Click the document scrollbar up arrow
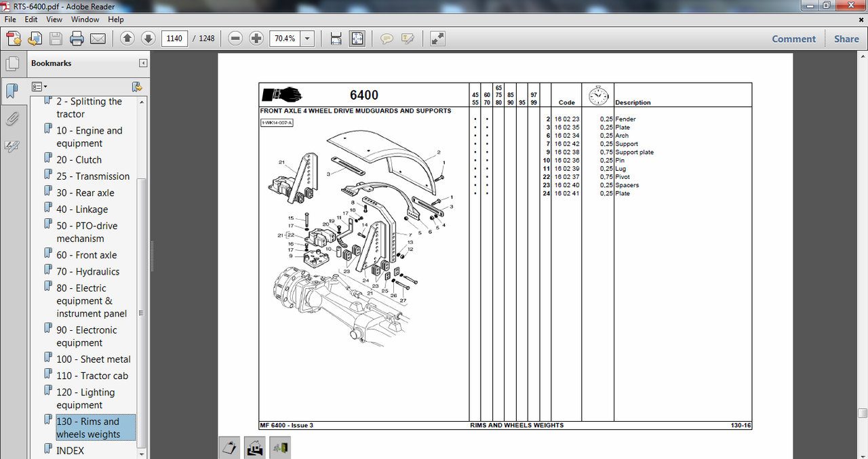 pyautogui.click(x=863, y=58)
